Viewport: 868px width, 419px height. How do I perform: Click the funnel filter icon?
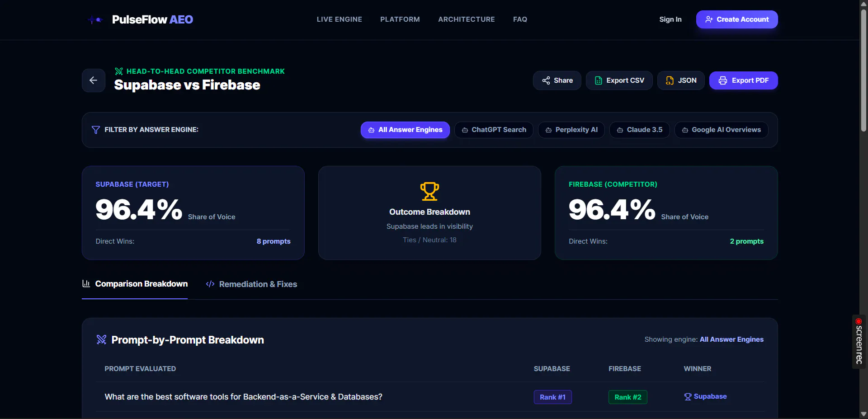point(96,130)
